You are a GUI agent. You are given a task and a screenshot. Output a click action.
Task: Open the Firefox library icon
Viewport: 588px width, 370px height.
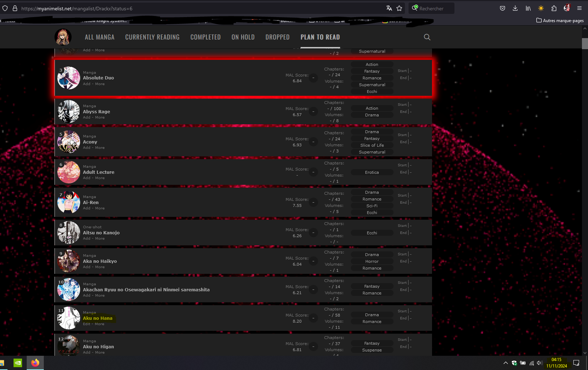coord(528,8)
